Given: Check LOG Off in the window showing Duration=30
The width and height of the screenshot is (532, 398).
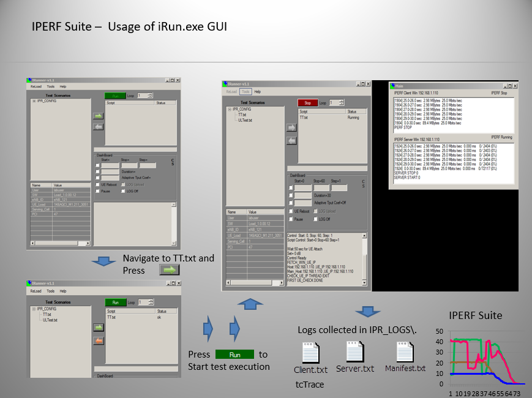Looking at the screenshot, I should tap(315, 219).
